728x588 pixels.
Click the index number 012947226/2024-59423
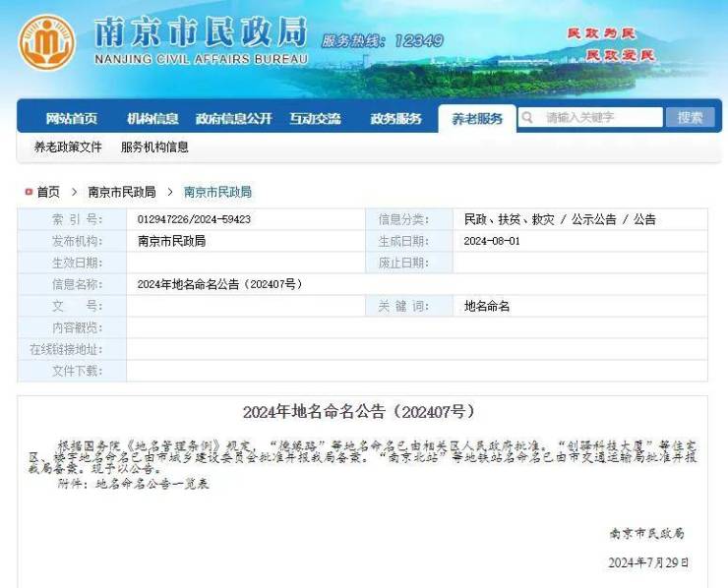click(x=194, y=219)
